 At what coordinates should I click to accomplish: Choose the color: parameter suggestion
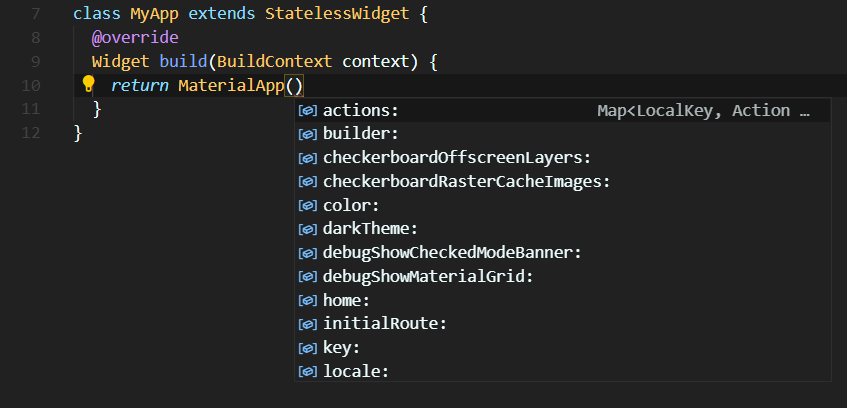click(562, 206)
